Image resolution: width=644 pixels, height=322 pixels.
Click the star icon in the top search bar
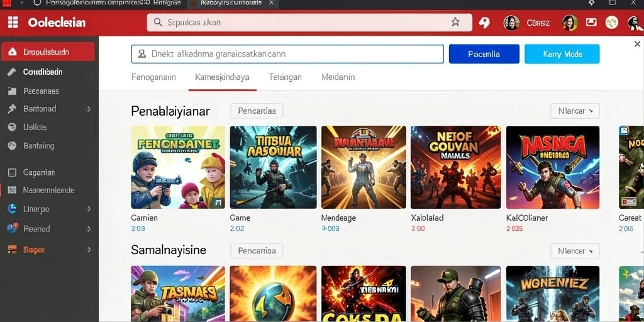(x=455, y=22)
